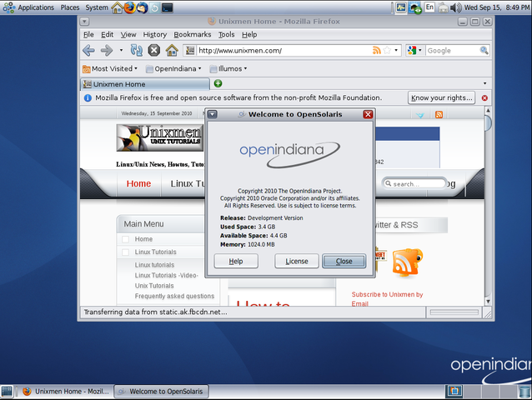Click the Twitter bird icon on page
532x400 pixels.
(x=420, y=115)
